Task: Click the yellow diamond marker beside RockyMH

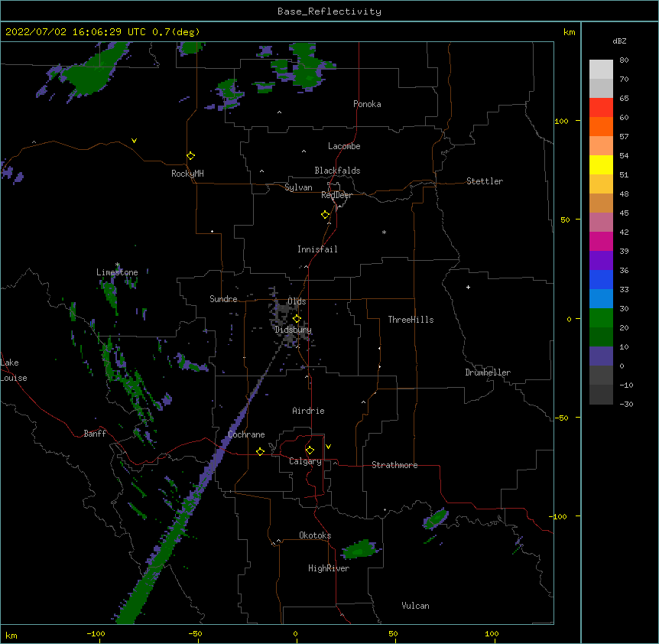Action: point(190,156)
